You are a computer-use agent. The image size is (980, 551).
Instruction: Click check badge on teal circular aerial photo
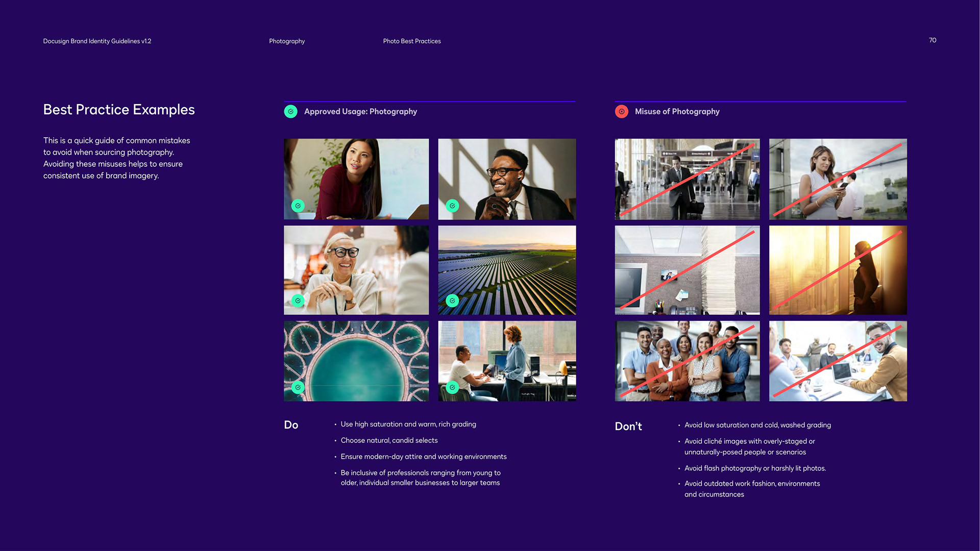click(x=298, y=387)
